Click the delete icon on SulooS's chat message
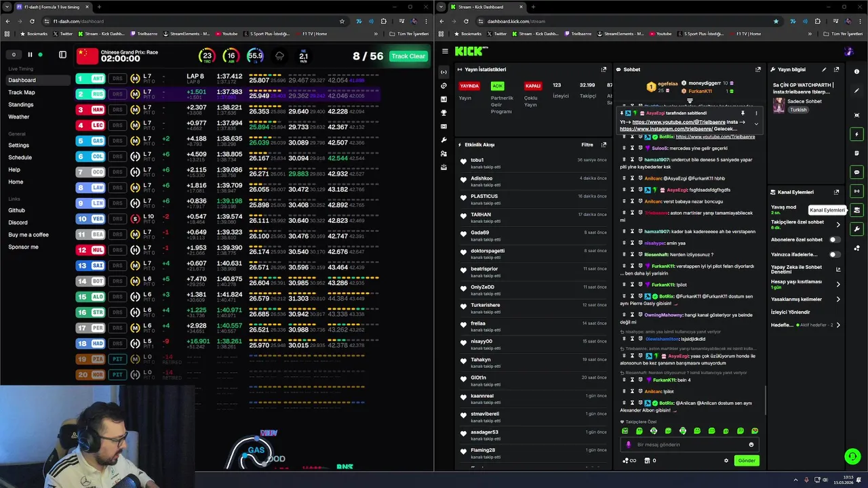Viewport: 868px width, 488px height. point(625,148)
